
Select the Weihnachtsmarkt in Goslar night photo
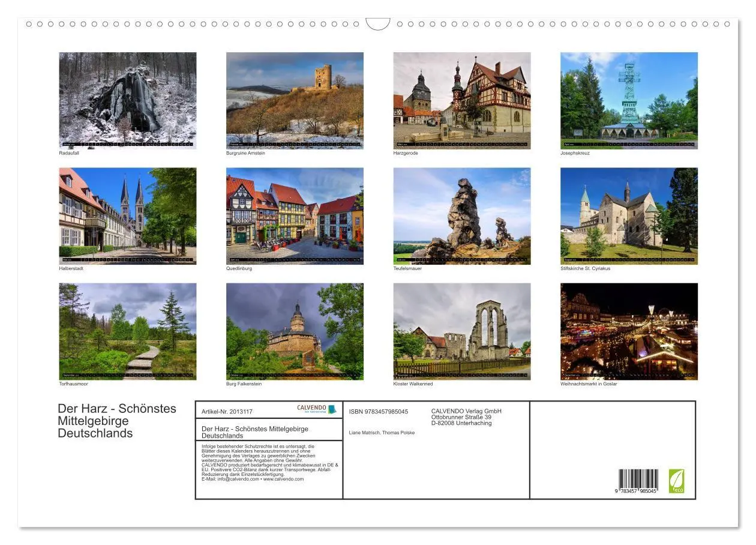(629, 330)
